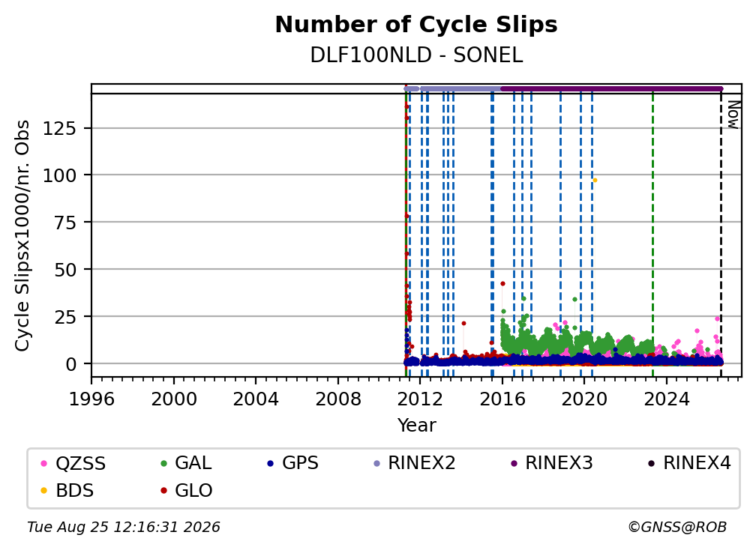The width and height of the screenshot is (756, 550).
Task: Click the 2016 x-axis tick label
Action: click(502, 399)
